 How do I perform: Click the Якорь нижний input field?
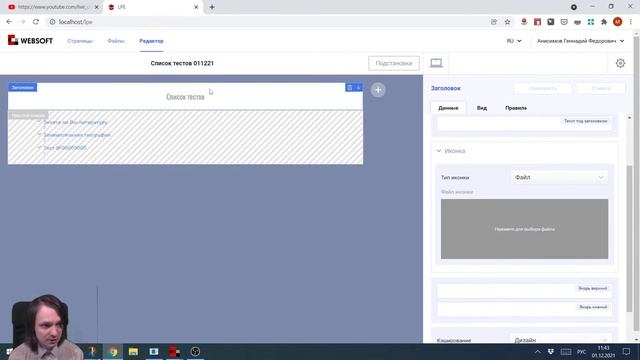coord(524,309)
